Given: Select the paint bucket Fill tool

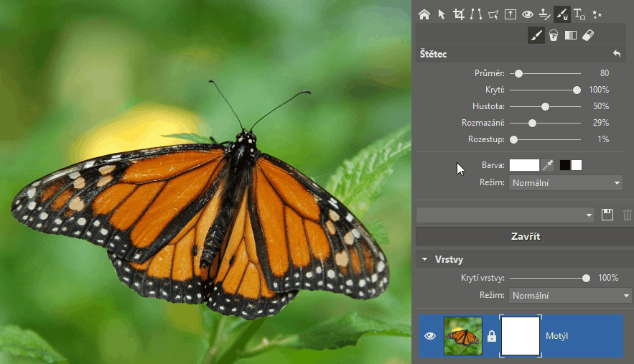Looking at the screenshot, I should (554, 35).
